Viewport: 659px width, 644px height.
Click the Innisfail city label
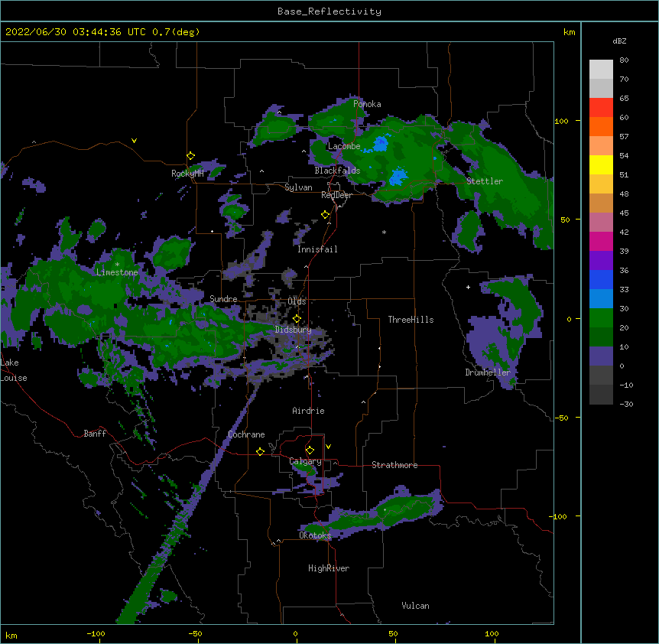coord(317,249)
